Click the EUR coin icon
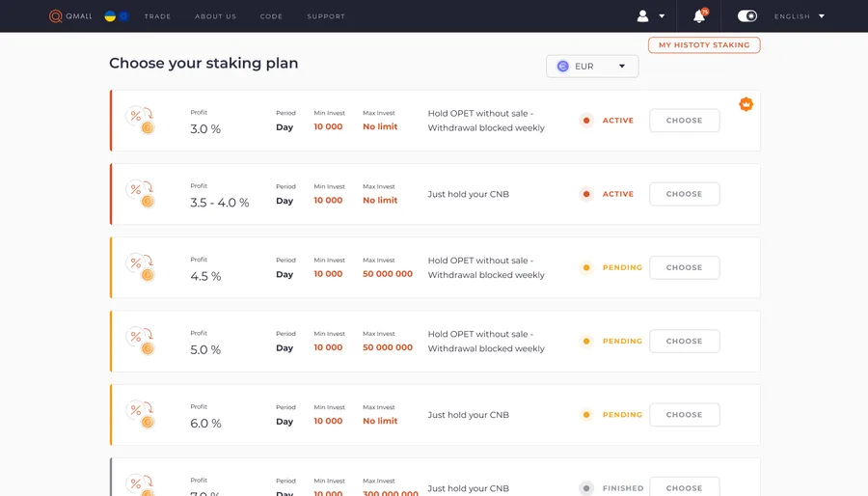Viewport: 868px width, 496px height. 563,66
